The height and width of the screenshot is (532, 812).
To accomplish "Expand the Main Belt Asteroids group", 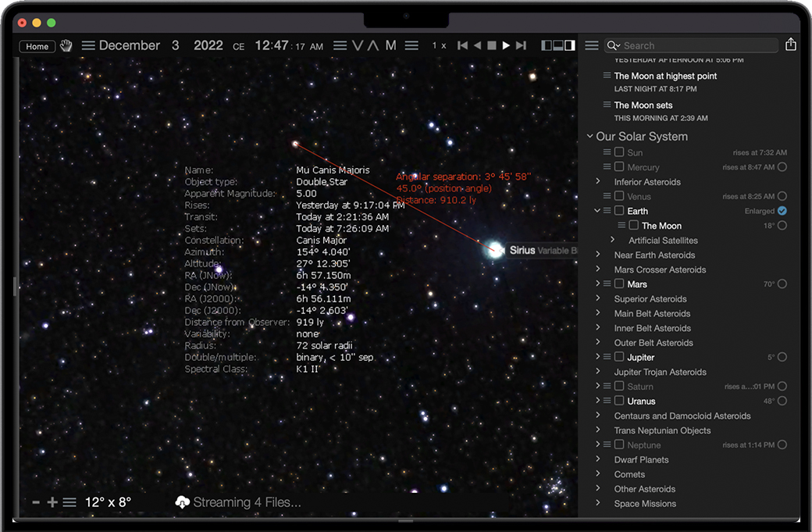I will 598,313.
